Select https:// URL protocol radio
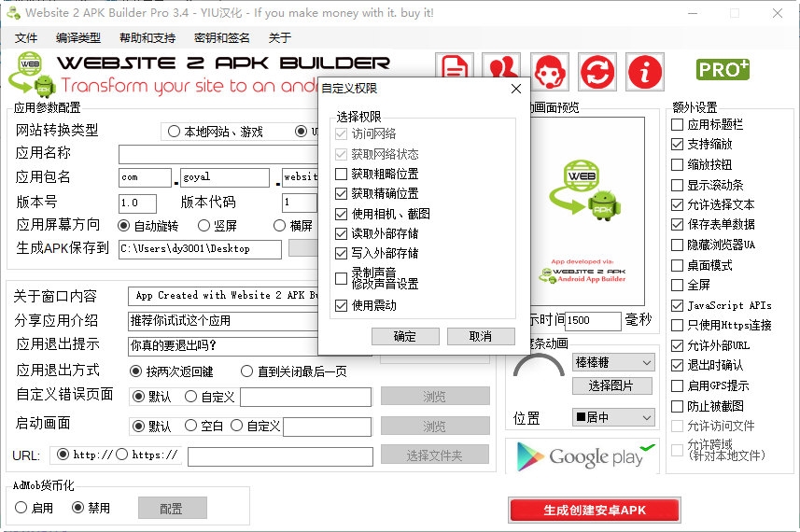Viewport: 800px width, 532px height. [x=121, y=455]
